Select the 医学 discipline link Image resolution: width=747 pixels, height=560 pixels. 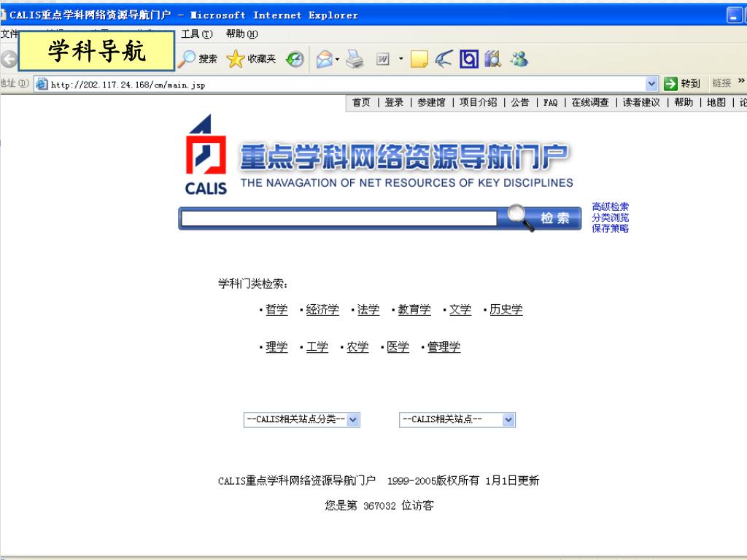click(x=398, y=346)
